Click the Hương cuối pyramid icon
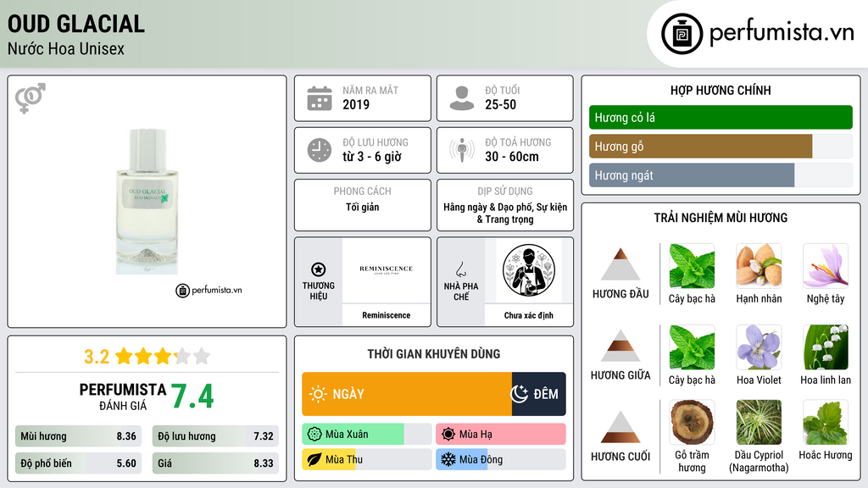The height and width of the screenshot is (488, 868). point(620,427)
